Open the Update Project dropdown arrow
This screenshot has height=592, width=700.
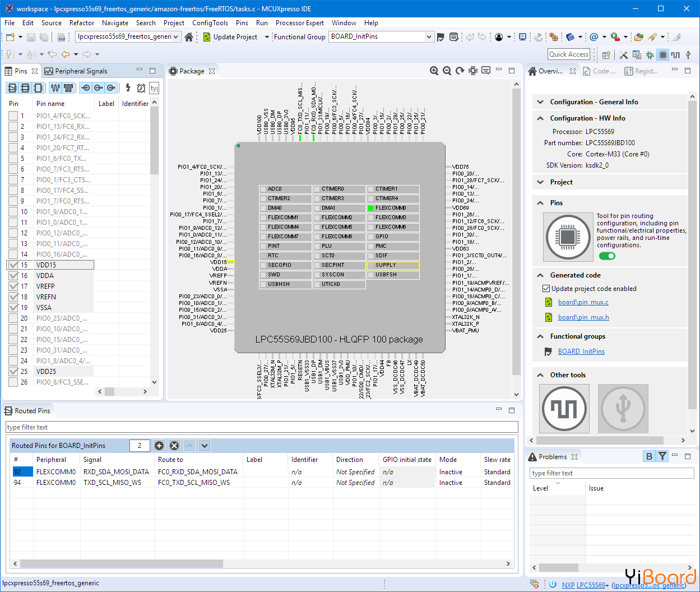(267, 37)
